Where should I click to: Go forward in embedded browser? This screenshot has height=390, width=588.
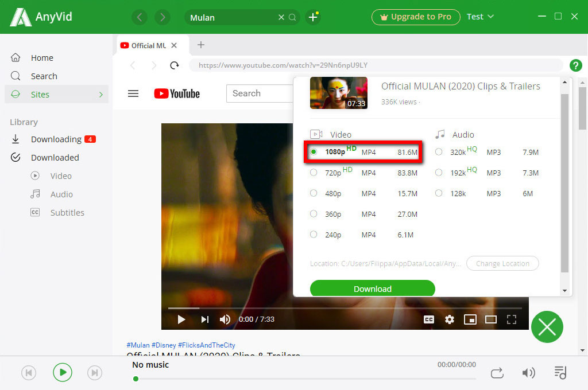click(153, 65)
